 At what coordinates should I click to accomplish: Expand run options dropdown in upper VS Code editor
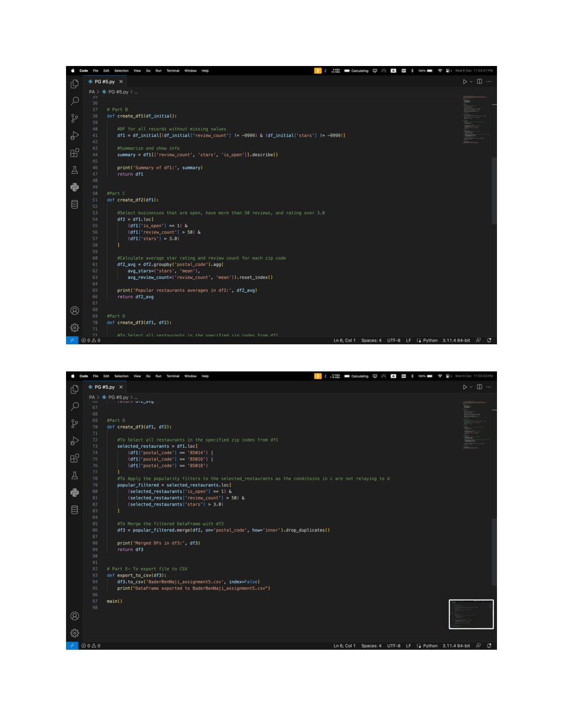tap(471, 81)
